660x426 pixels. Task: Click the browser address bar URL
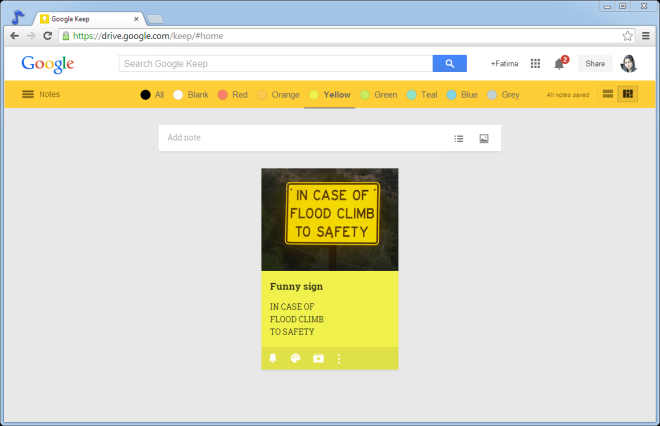(148, 36)
